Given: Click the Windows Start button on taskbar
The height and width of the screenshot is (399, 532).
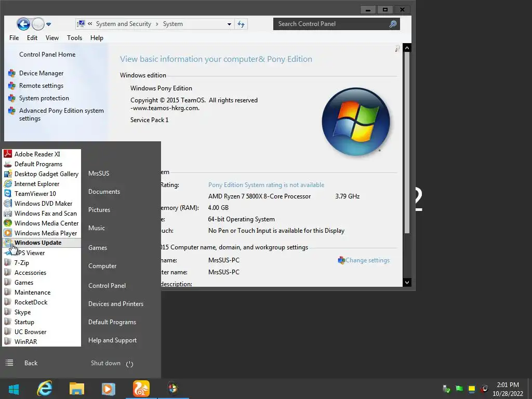Looking at the screenshot, I should [x=14, y=389].
